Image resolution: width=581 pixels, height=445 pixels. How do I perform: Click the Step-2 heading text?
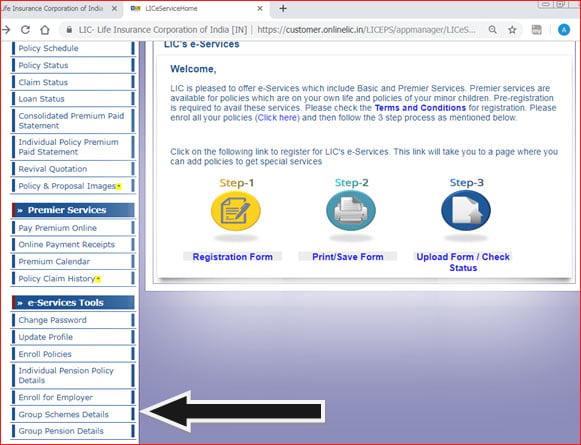pos(351,183)
